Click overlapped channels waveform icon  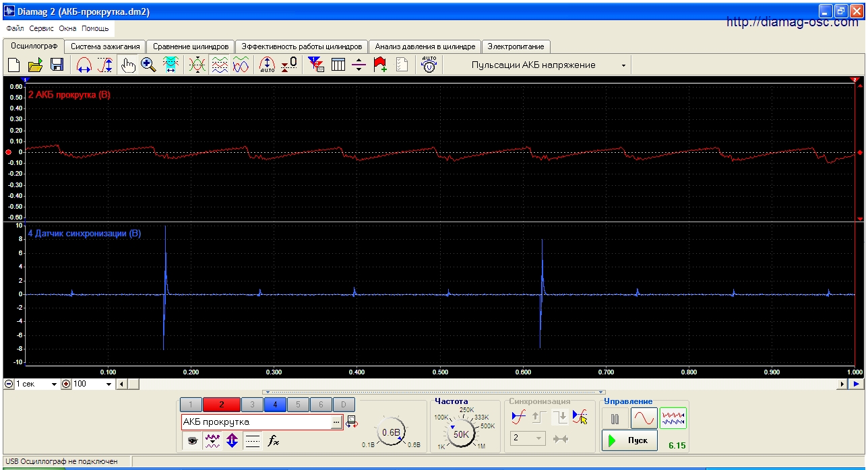(197, 65)
